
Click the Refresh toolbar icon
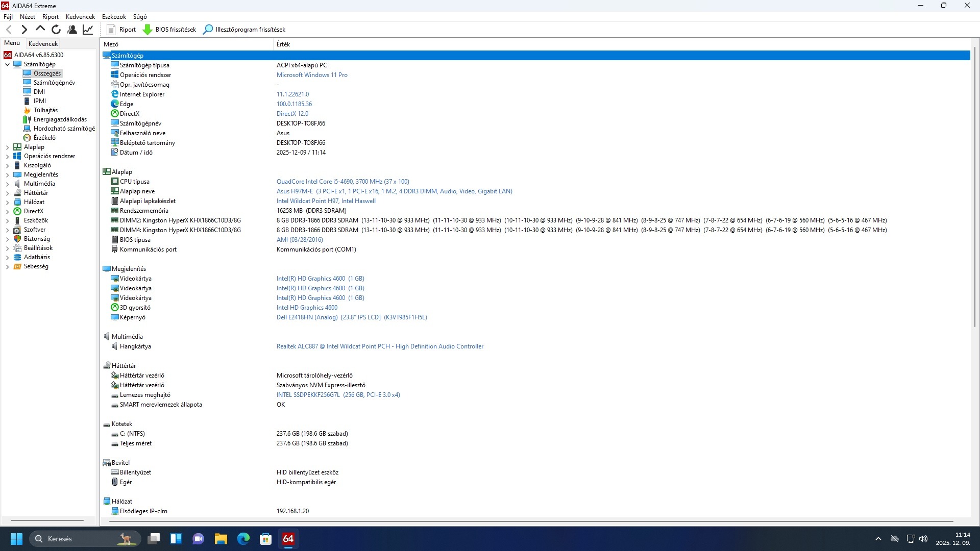56,30
